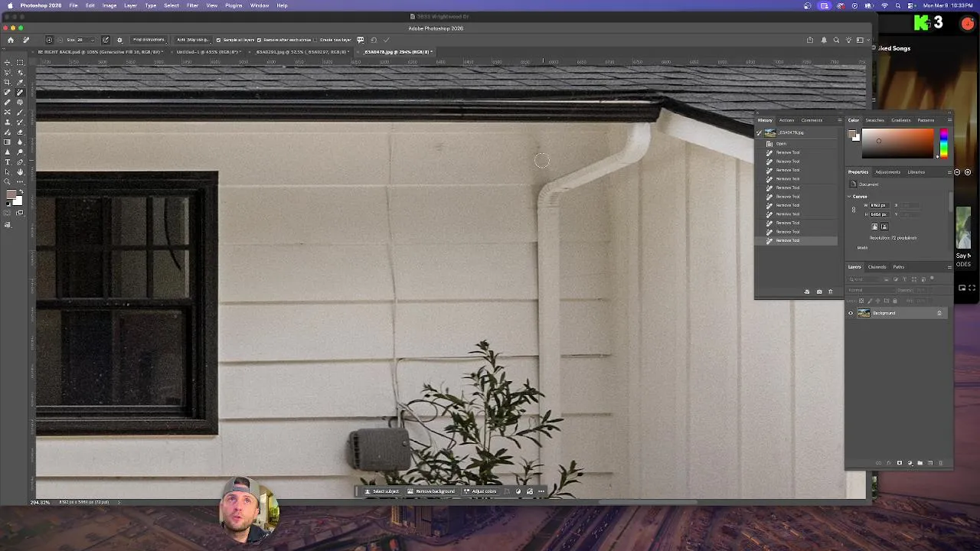Select the Object Selection tool
Viewport: 980px width, 551px height.
[20, 72]
